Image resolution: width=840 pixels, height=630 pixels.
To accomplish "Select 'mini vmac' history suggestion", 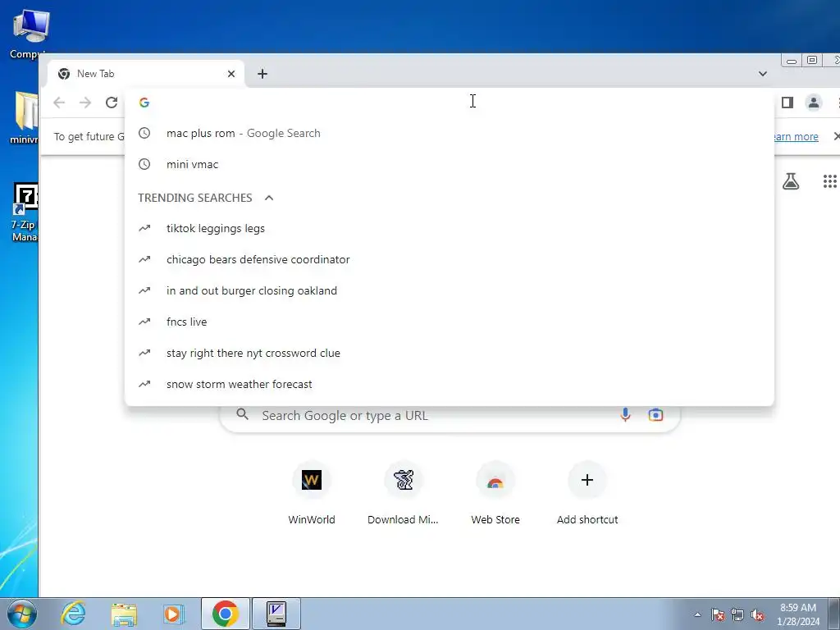I will tap(449, 164).
